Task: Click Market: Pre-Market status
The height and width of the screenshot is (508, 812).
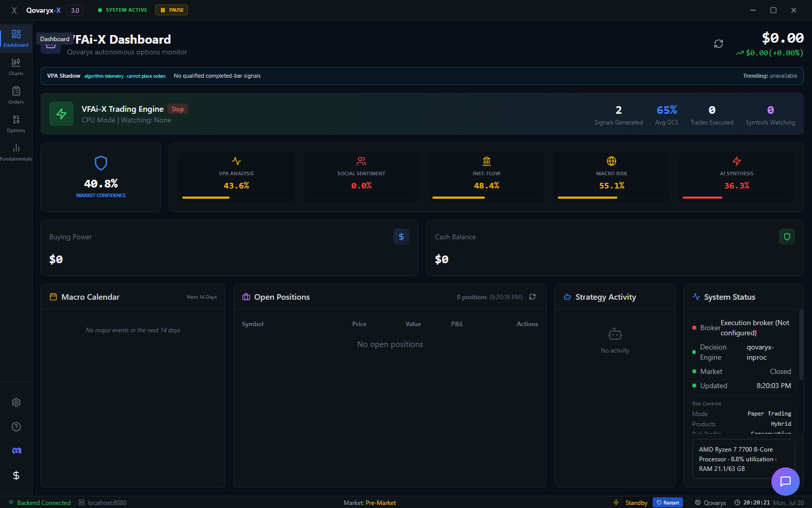Action: tap(369, 503)
